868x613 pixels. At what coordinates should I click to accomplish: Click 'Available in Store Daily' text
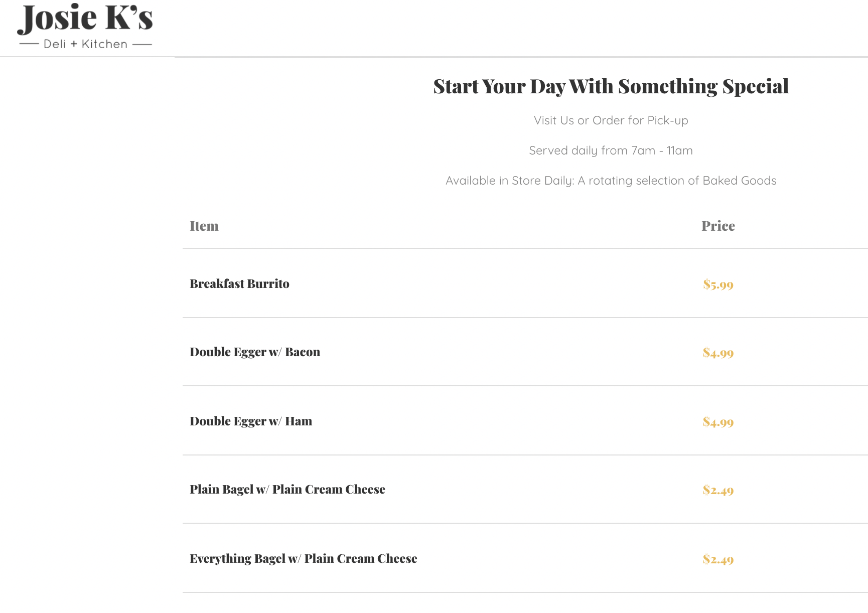pyautogui.click(x=509, y=181)
